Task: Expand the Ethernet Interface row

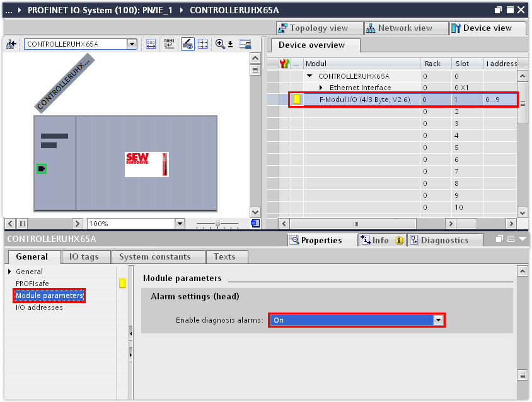Action: (x=321, y=88)
